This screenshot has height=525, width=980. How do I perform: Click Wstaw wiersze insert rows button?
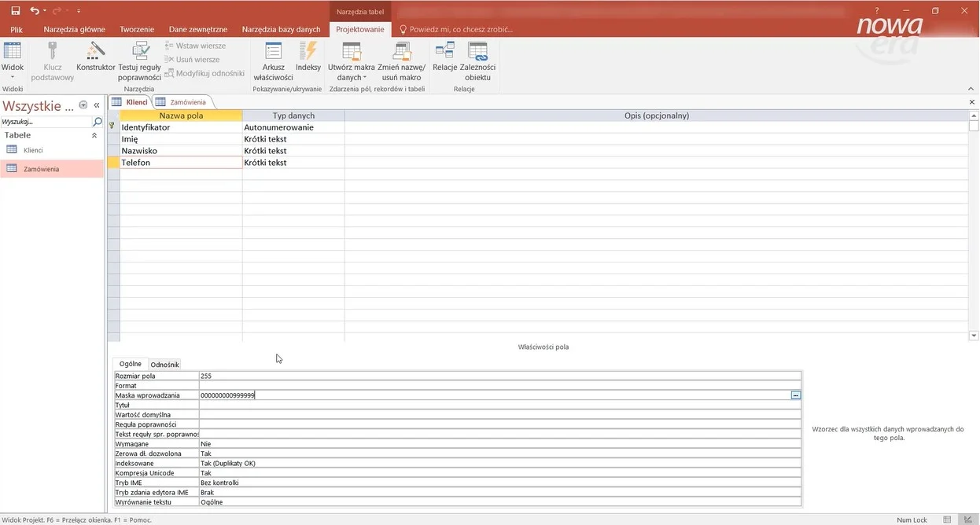(196, 46)
